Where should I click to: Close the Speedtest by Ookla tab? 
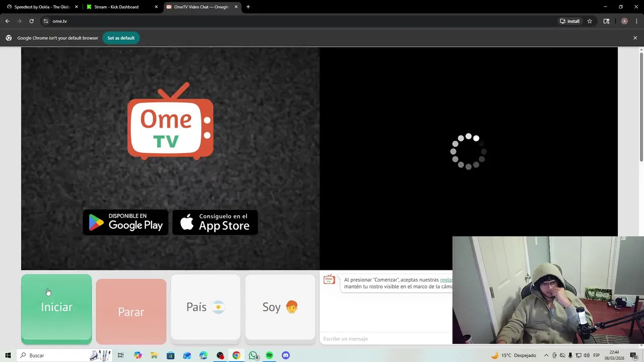76,7
